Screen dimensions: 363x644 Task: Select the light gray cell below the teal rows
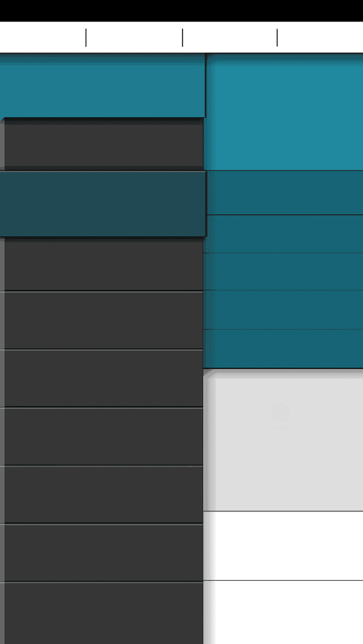(284, 440)
